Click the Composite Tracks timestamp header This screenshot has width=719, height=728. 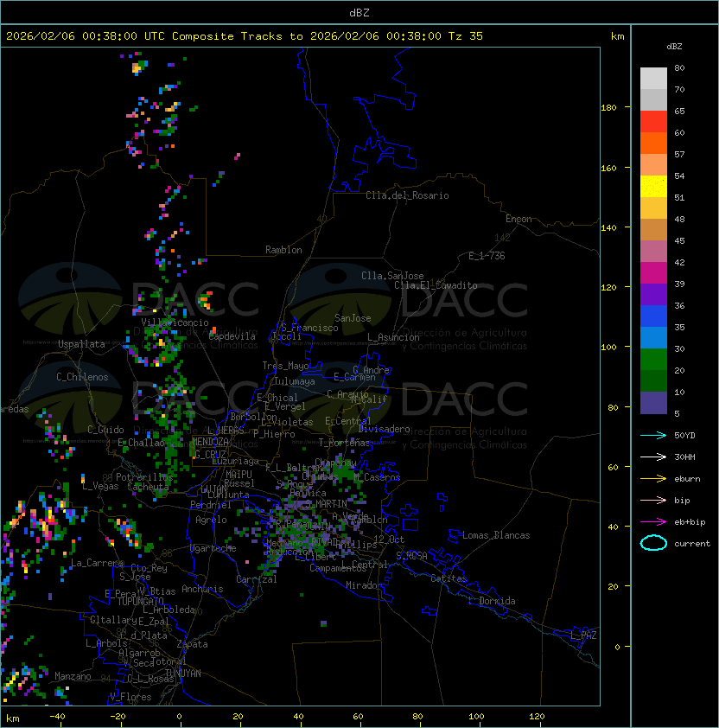coord(245,36)
